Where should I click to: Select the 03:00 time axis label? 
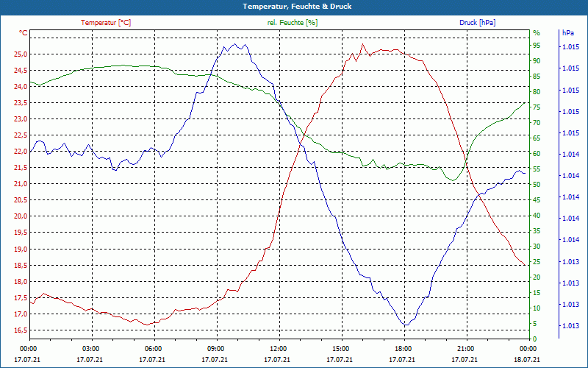tap(90, 348)
